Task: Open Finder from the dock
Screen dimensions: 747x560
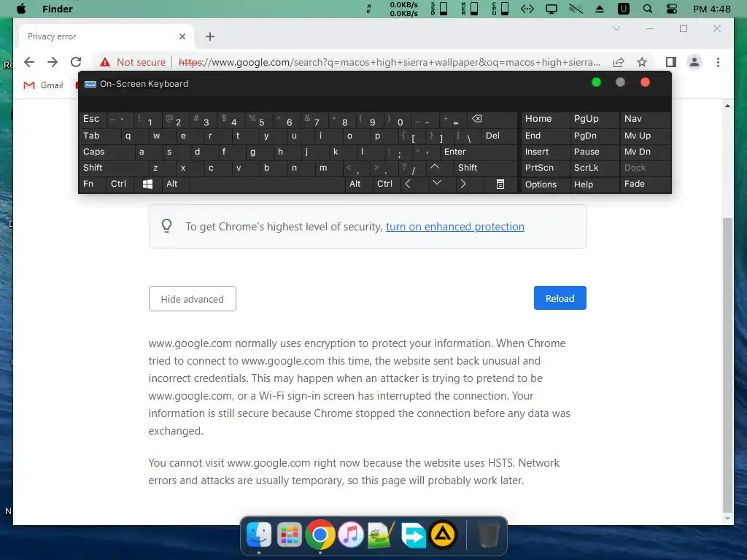Action: pos(259,534)
